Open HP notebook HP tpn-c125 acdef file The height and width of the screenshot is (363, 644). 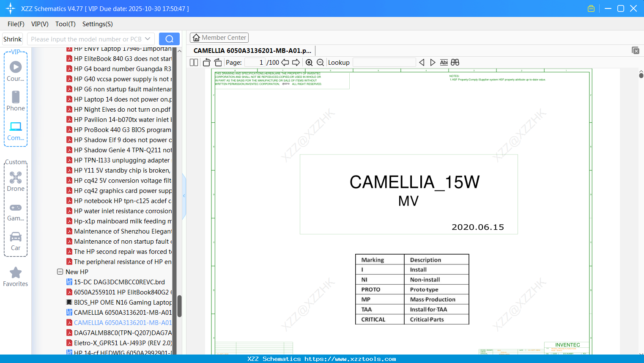tap(119, 201)
